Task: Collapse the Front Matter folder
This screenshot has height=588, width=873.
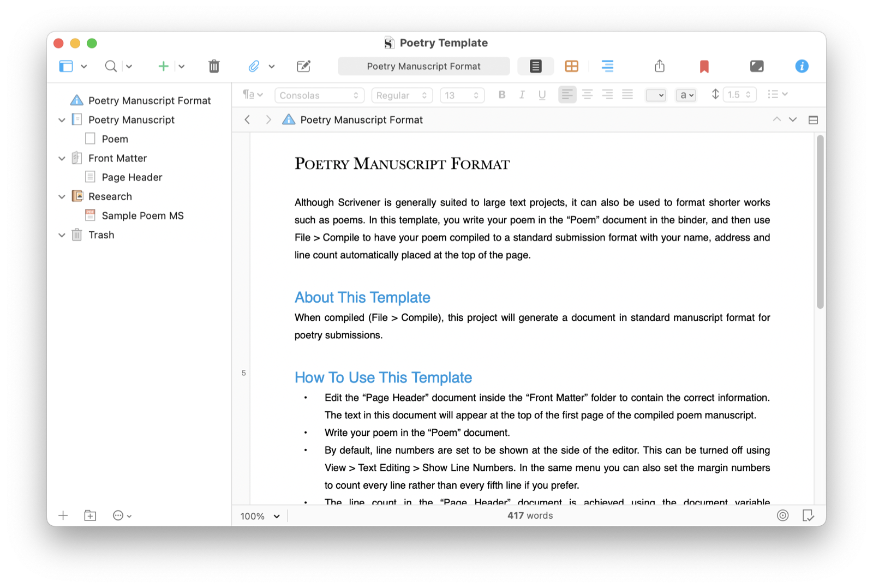Action: (62, 159)
